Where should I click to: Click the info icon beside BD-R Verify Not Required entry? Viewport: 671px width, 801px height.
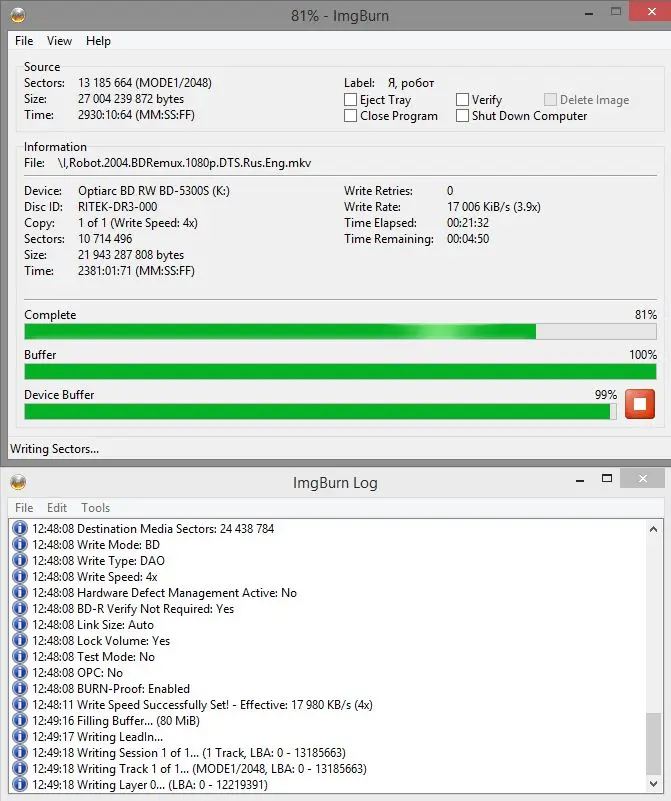point(19,608)
